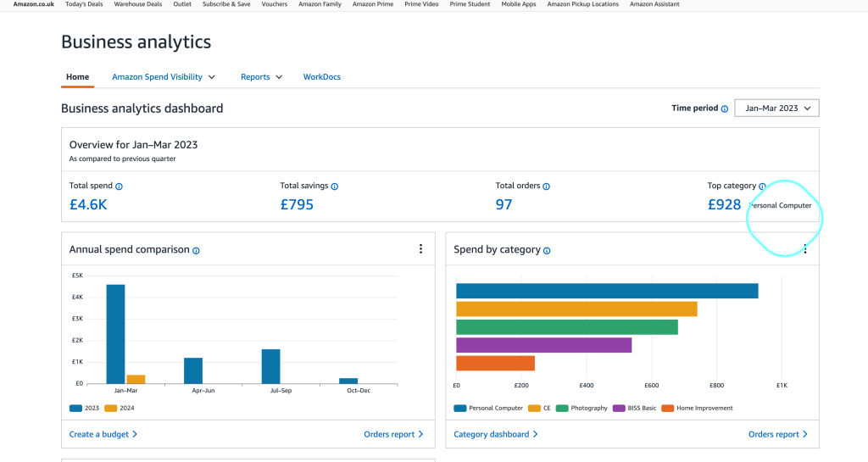Screen dimensions: 868x462
Task: Click the Amazon.co.uk home link
Action: coord(34,4)
